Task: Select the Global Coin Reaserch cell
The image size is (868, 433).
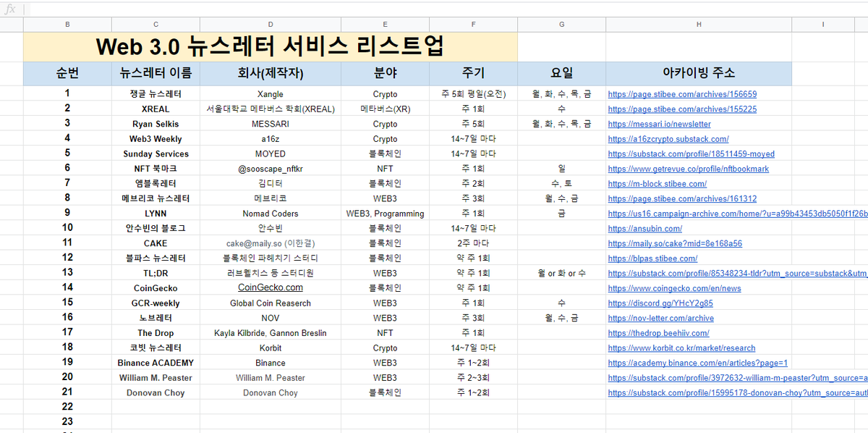Action: coord(271,303)
